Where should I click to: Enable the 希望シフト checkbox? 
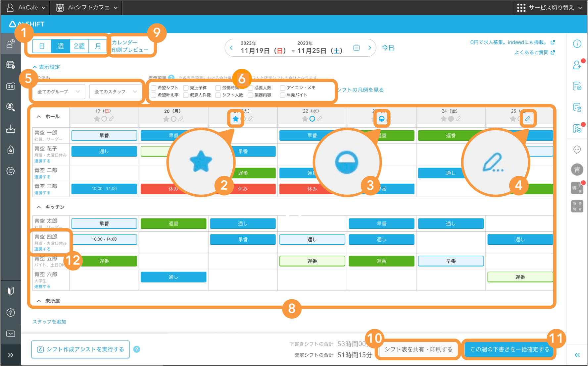154,88
